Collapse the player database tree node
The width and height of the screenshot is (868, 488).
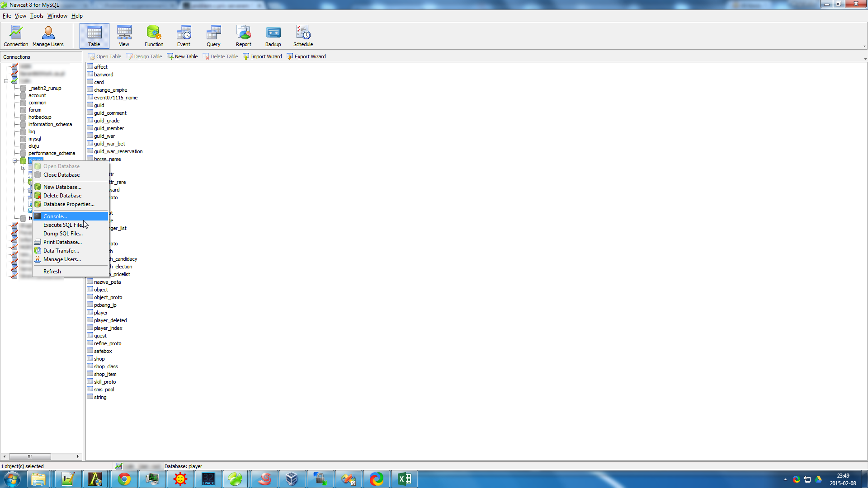[x=15, y=161]
